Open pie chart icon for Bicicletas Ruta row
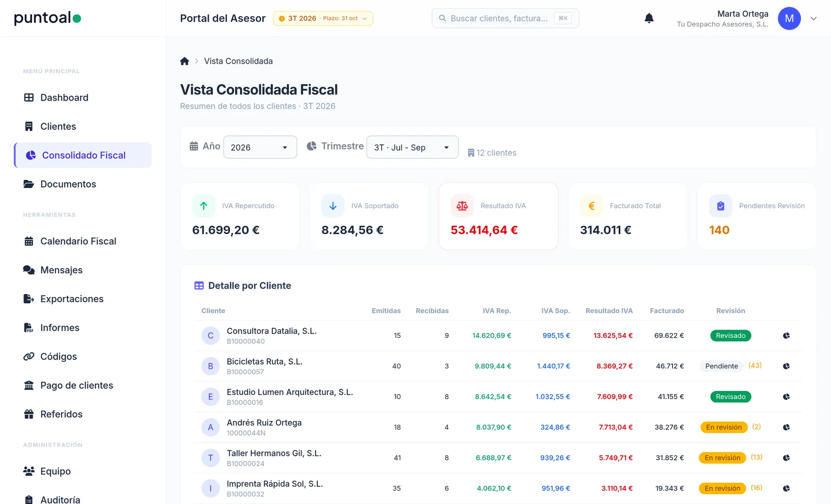 pyautogui.click(x=786, y=366)
